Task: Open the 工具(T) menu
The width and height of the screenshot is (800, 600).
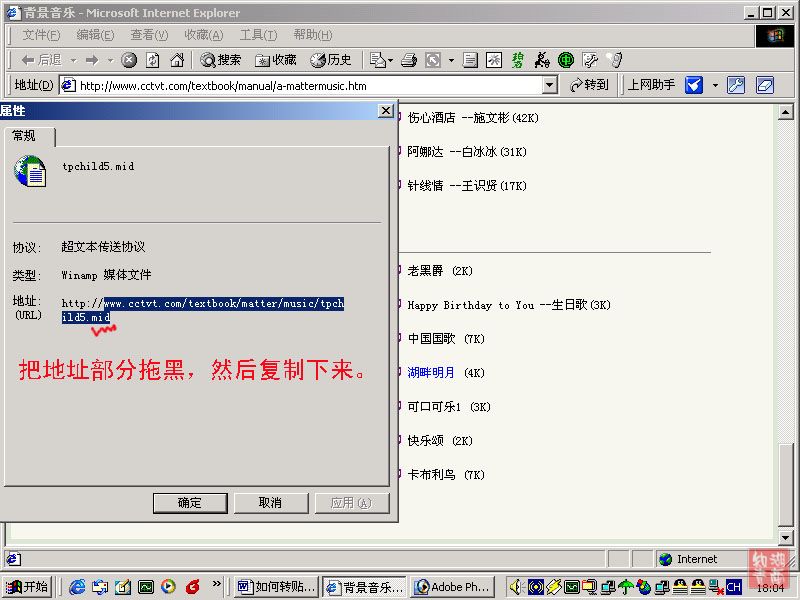Action: [x=258, y=35]
